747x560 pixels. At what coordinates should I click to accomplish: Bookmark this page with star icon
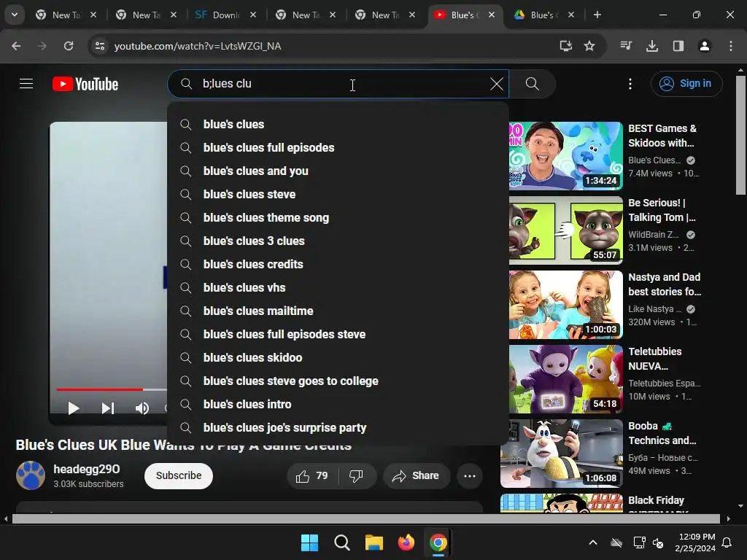[589, 46]
